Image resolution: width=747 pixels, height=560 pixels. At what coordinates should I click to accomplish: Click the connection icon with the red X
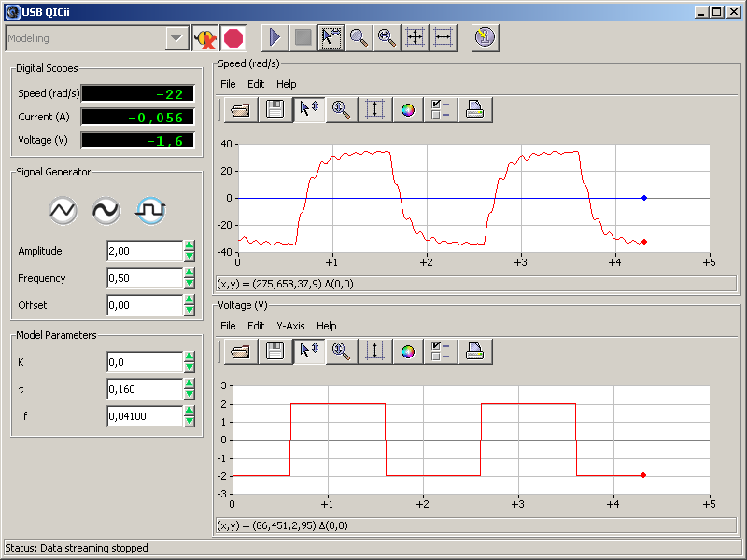tap(205, 38)
